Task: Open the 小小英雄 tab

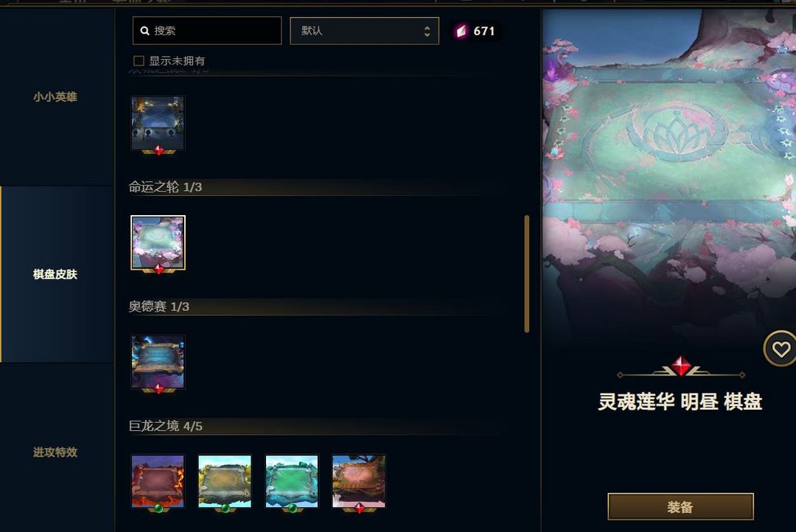Action: point(55,97)
